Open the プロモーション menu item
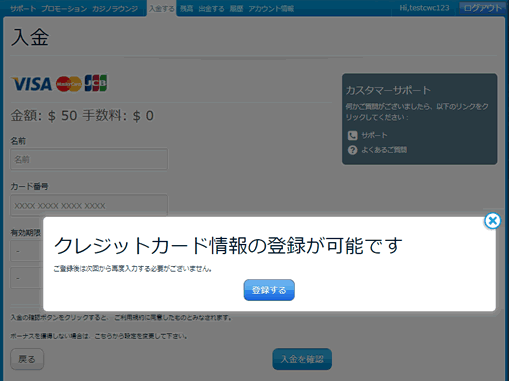 64,9
